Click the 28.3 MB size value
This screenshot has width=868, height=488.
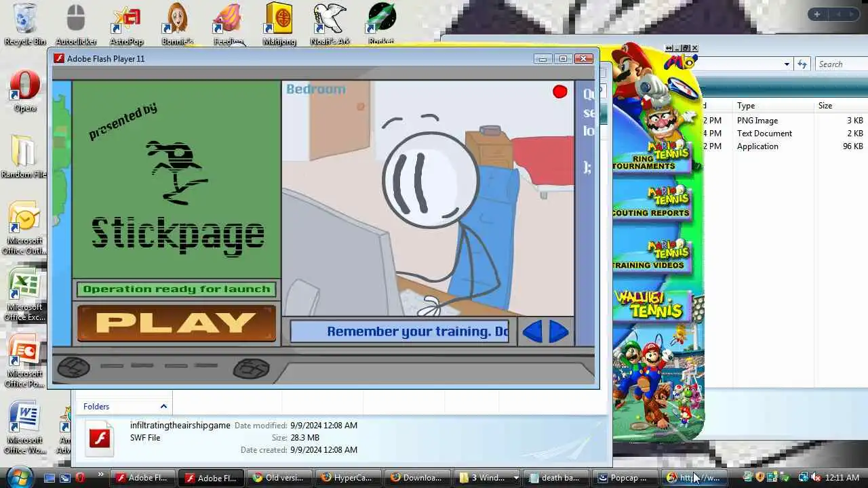pos(304,438)
